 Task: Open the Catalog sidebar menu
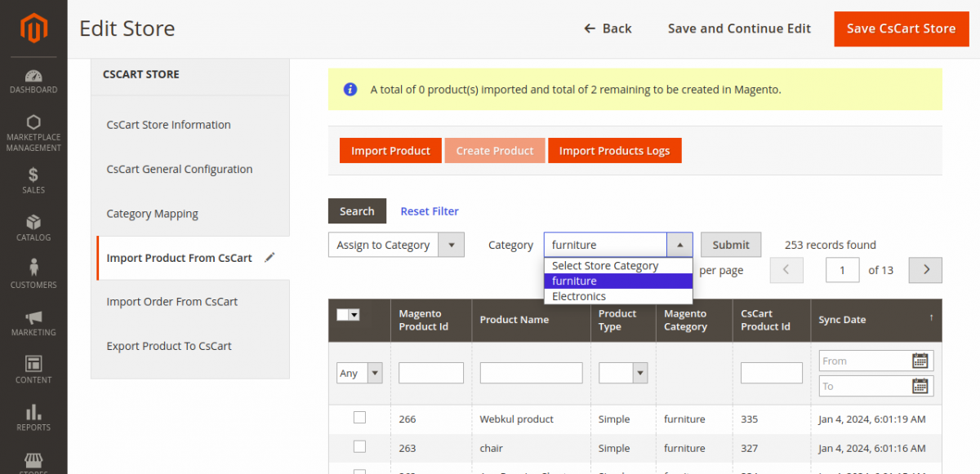(x=33, y=228)
